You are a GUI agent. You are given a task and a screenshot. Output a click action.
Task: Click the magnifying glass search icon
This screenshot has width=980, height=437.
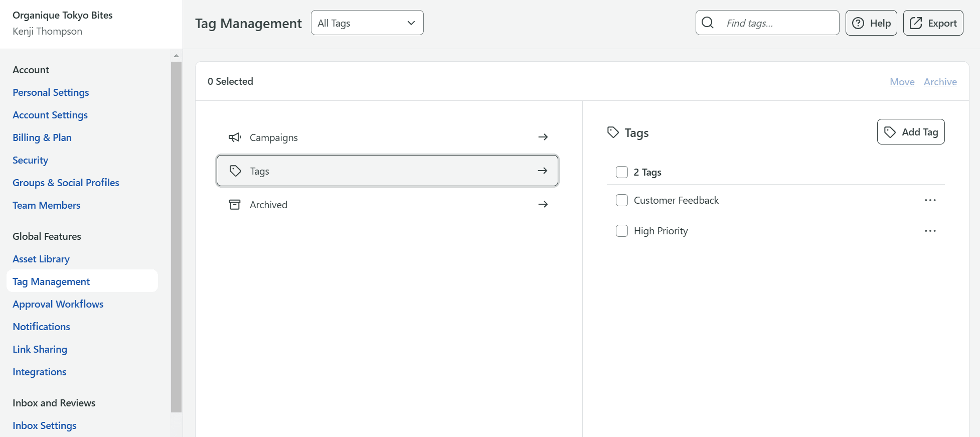click(708, 23)
